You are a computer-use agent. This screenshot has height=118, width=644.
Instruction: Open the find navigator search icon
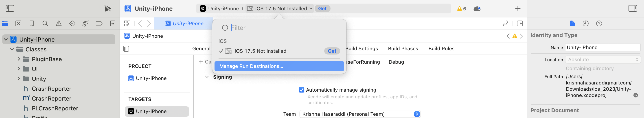pos(45,23)
